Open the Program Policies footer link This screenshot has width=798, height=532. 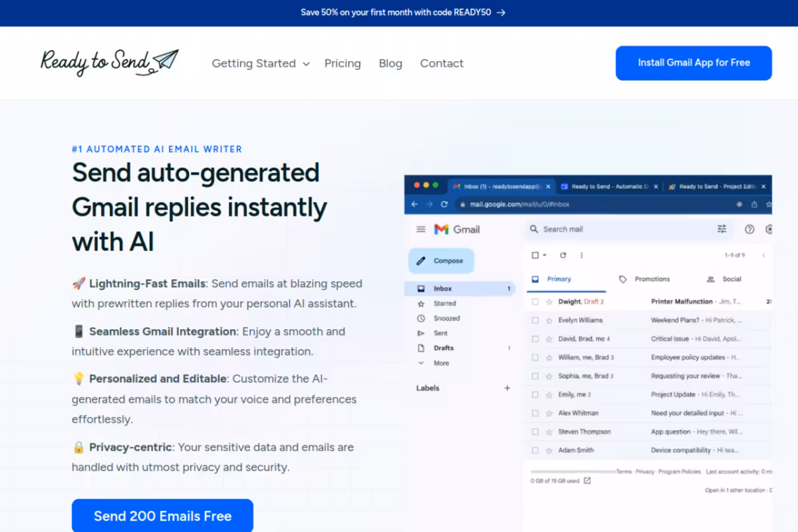(680, 471)
